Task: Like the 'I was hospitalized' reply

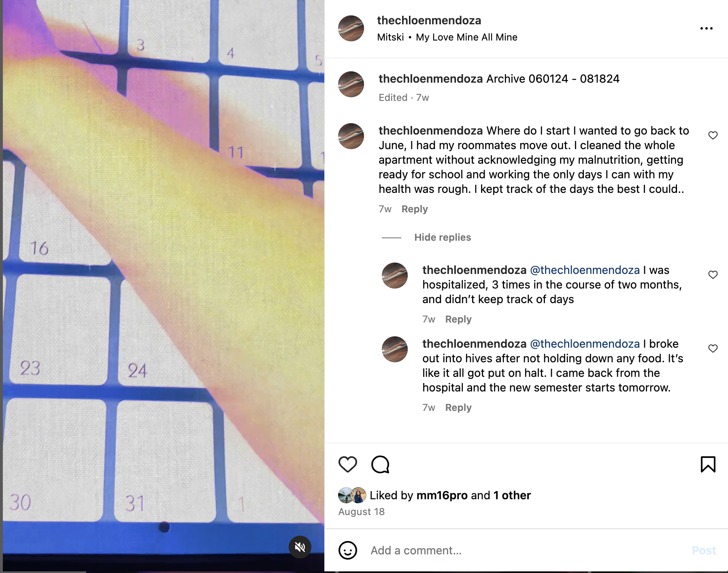Action: 713,275
